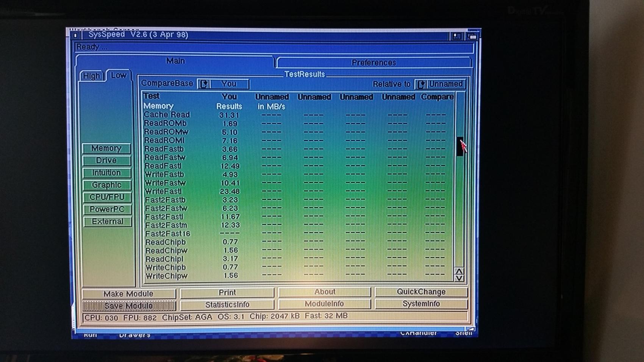The width and height of the screenshot is (644, 362).
Task: Click the Compare column header
Action: [437, 97]
